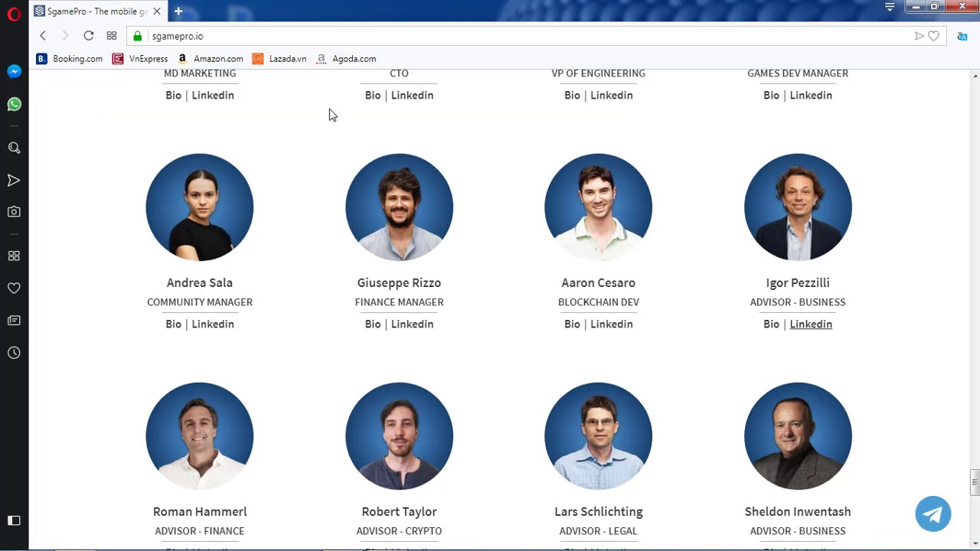The image size is (980, 551).
Task: Open tab menu icon in title bar
Action: (890, 7)
